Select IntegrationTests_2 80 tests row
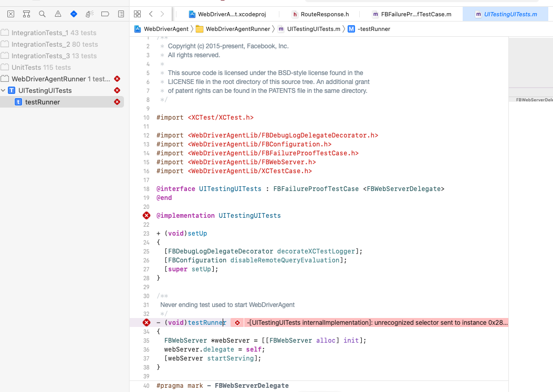This screenshot has height=392, width=553. pos(62,45)
